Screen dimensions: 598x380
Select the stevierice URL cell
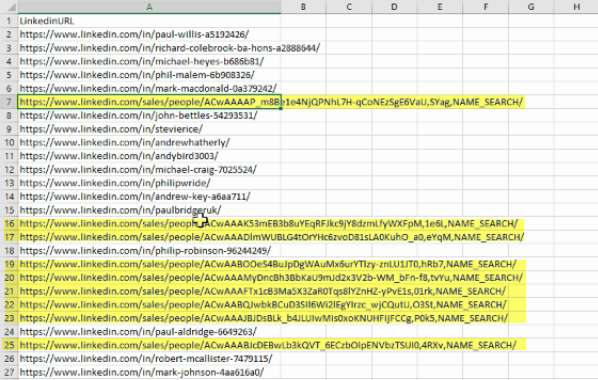149,129
